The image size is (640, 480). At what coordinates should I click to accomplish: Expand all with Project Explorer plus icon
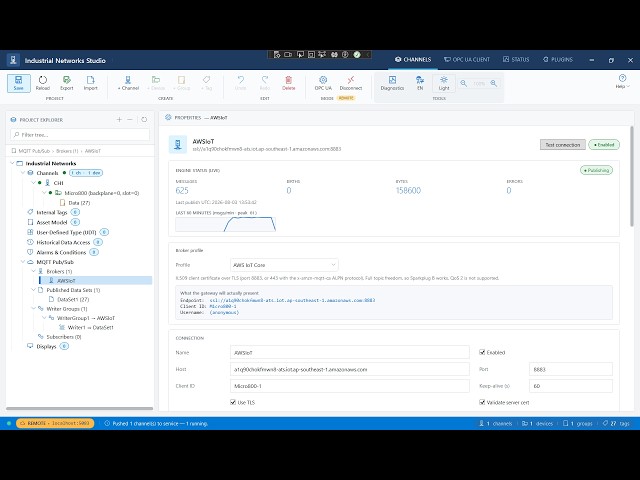coord(119,120)
